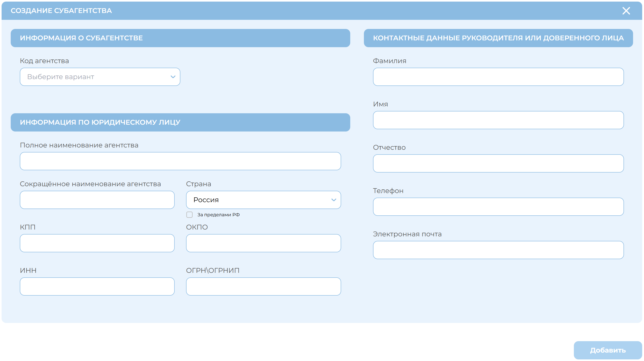Click the chevron in Выберите вариант field

[x=173, y=77]
